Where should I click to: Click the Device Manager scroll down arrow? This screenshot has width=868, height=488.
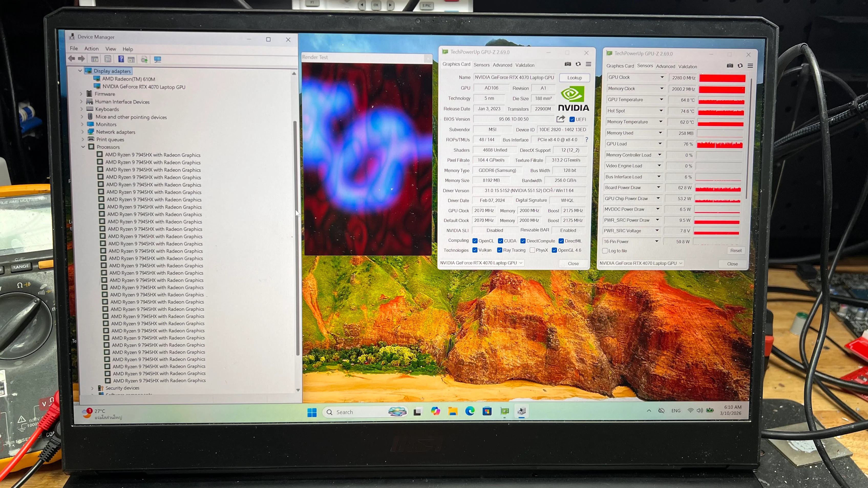tap(298, 390)
